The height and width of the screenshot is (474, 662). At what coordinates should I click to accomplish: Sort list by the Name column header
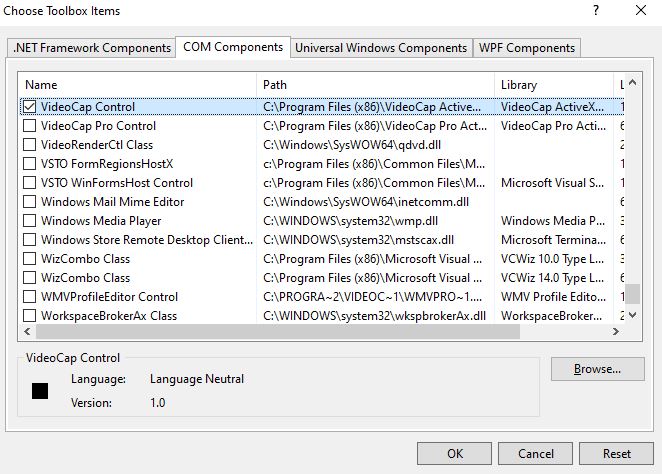click(x=138, y=85)
